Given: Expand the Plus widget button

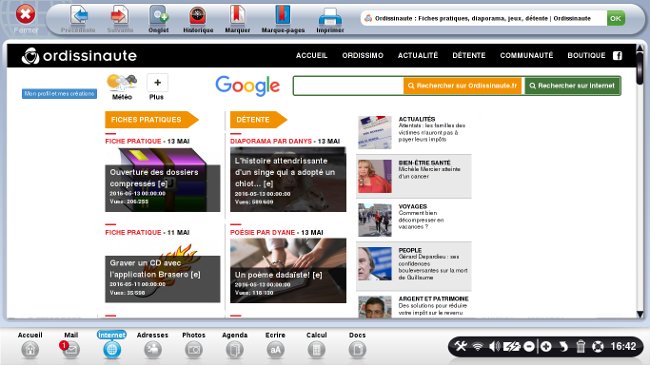Looking at the screenshot, I should tap(157, 87).
